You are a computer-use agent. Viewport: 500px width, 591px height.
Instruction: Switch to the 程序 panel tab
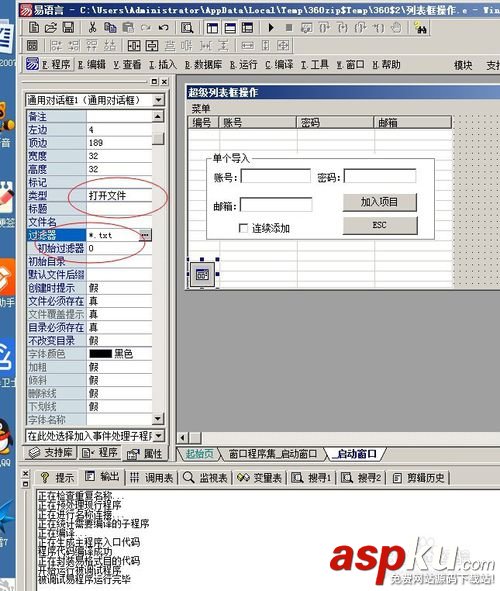click(x=99, y=452)
